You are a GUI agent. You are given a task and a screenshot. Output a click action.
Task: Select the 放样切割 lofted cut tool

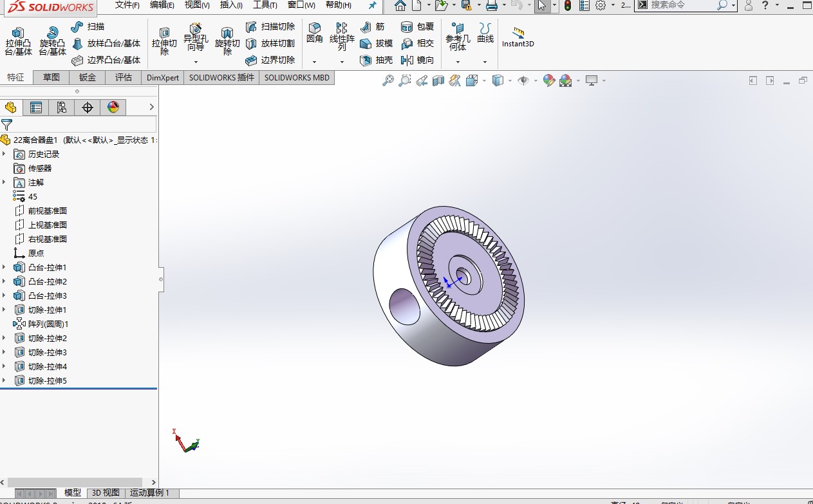pos(270,43)
